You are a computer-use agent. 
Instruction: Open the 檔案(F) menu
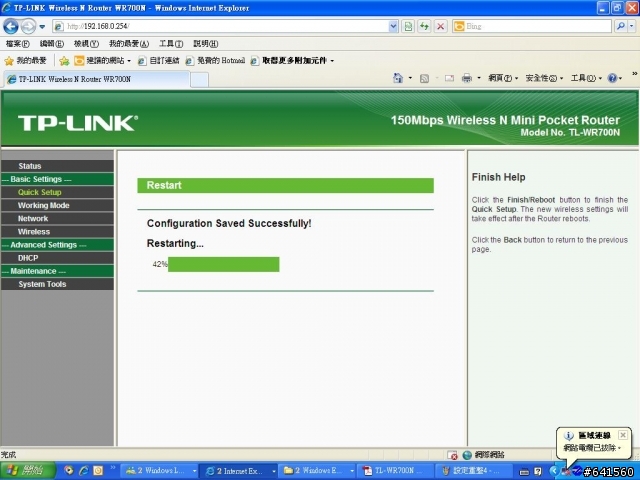(18, 44)
